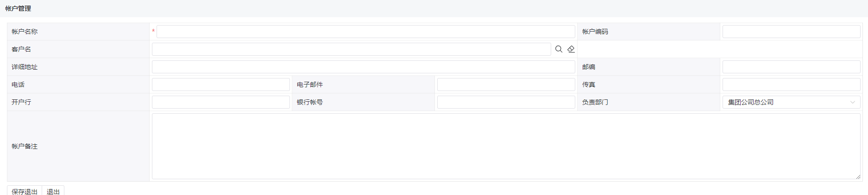The image size is (868, 195).
Task: Click the textarea resize handle corner
Action: pos(858,176)
